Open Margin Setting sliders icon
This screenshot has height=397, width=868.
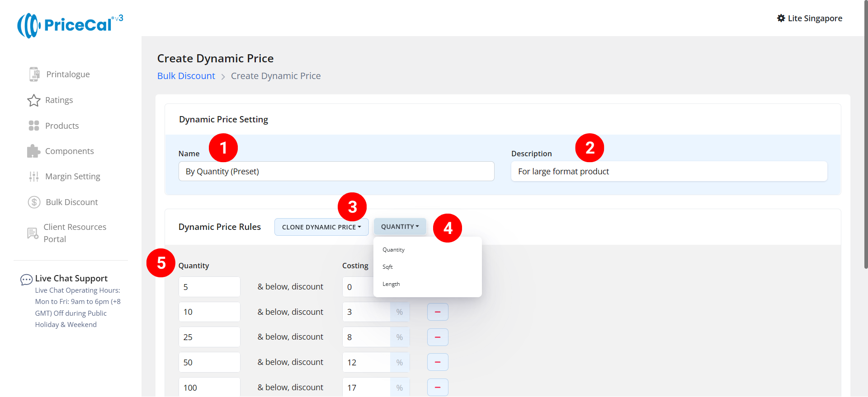[34, 177]
